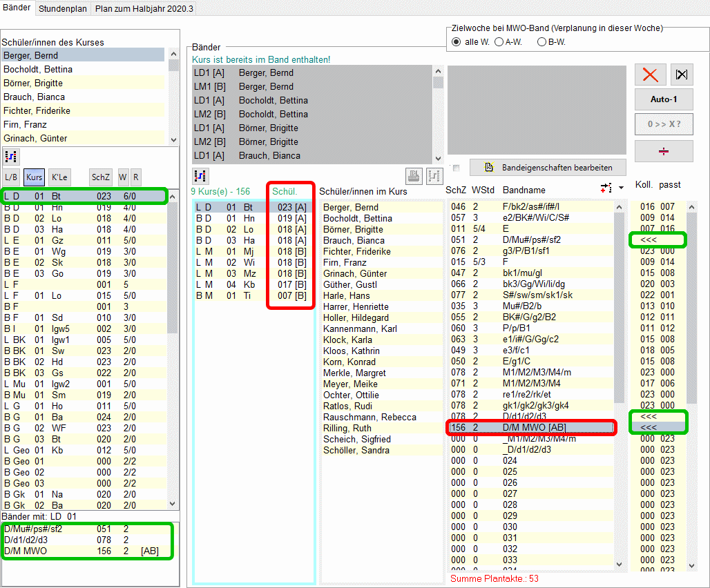Switch to the Stundenplan tab

(63, 8)
